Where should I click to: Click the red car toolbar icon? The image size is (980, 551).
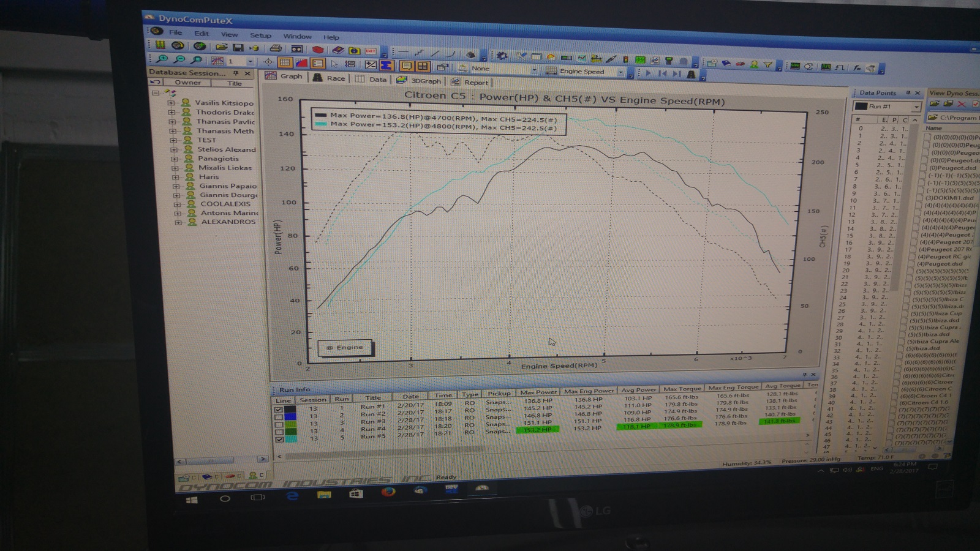coord(740,63)
